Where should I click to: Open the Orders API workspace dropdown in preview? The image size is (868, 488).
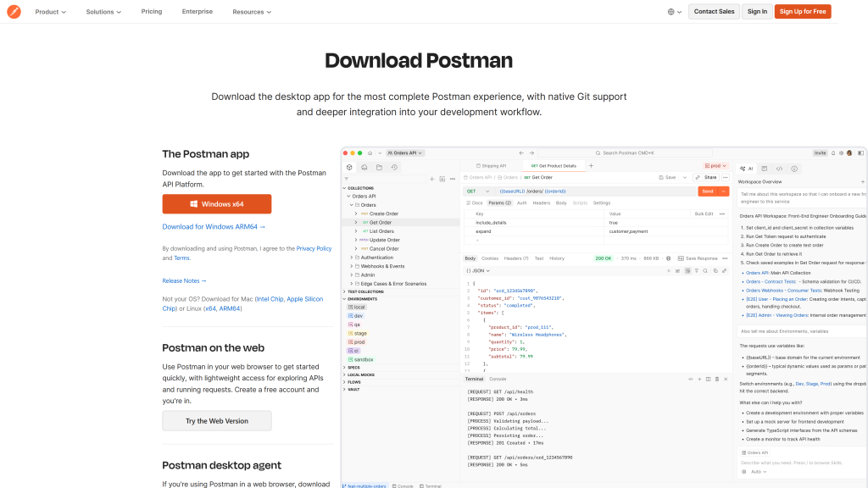404,152
